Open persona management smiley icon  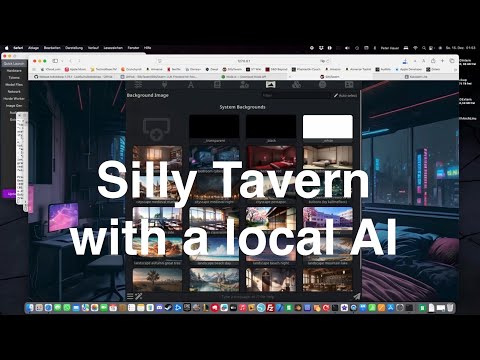[x=322, y=85]
